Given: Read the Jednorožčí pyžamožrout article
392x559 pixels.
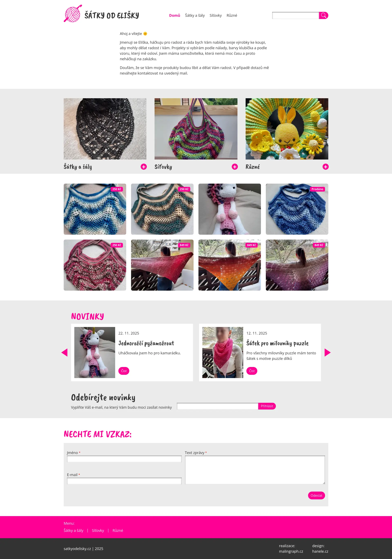Looking at the screenshot, I should (x=124, y=371).
